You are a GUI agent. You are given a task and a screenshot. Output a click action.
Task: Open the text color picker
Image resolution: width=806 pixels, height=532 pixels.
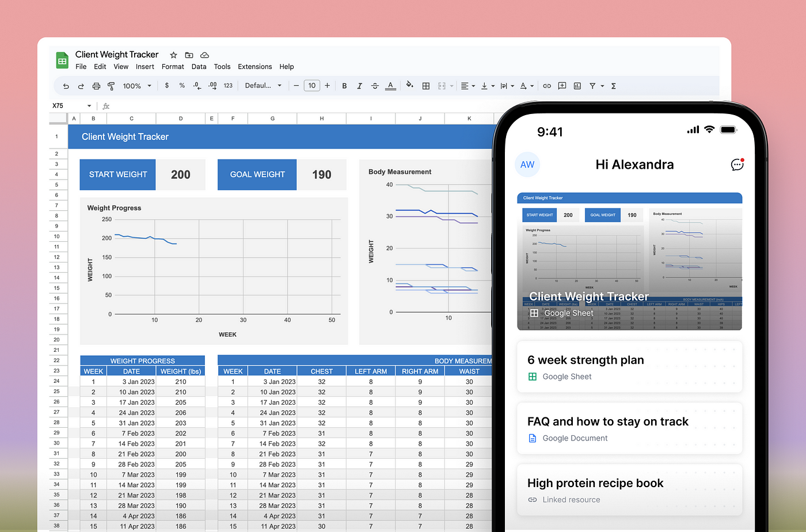pos(390,86)
